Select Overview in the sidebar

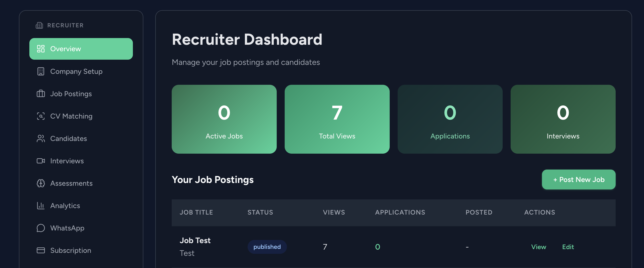pos(65,49)
